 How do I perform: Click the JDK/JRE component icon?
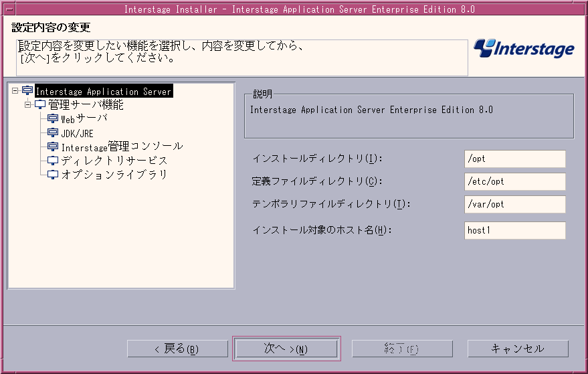pos(53,132)
